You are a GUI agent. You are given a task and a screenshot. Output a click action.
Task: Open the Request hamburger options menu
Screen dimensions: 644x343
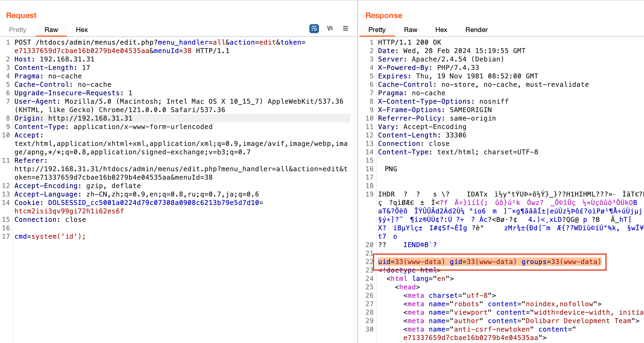[x=346, y=28]
